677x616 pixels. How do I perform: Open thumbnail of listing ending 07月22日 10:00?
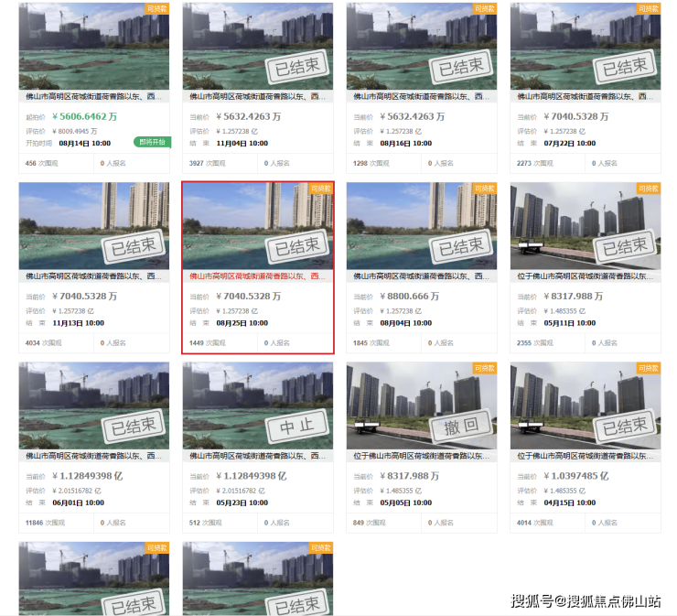(586, 46)
